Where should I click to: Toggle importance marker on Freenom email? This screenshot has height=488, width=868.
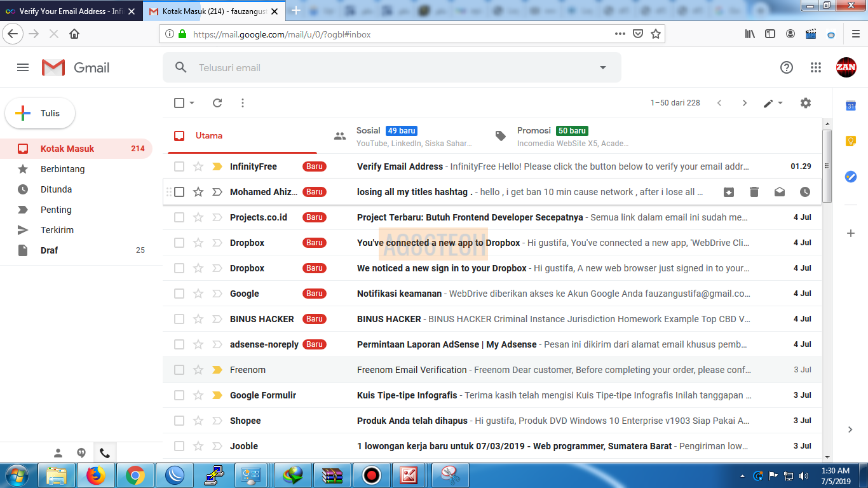pyautogui.click(x=217, y=370)
